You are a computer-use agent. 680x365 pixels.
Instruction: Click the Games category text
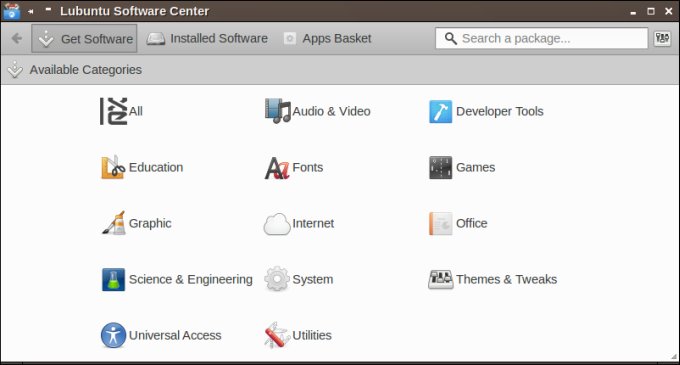click(x=475, y=167)
